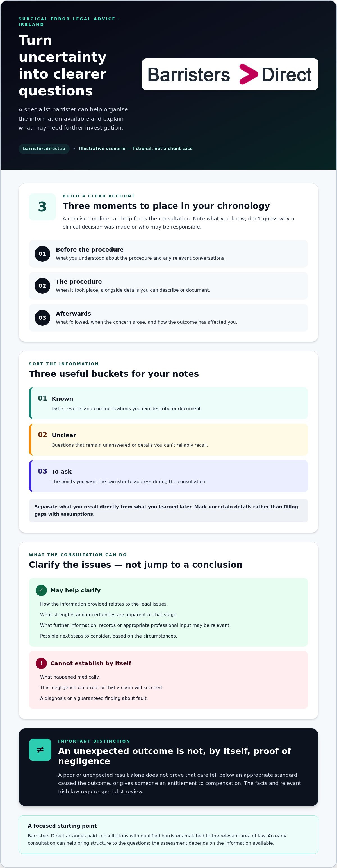
Task: Click the teal not-equal sign icon
Action: (x=40, y=750)
